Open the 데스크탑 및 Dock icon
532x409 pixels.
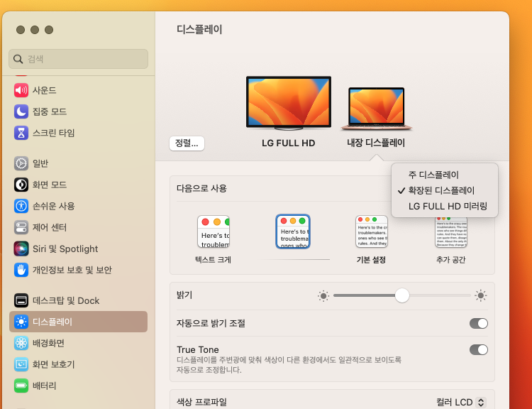[x=21, y=300]
